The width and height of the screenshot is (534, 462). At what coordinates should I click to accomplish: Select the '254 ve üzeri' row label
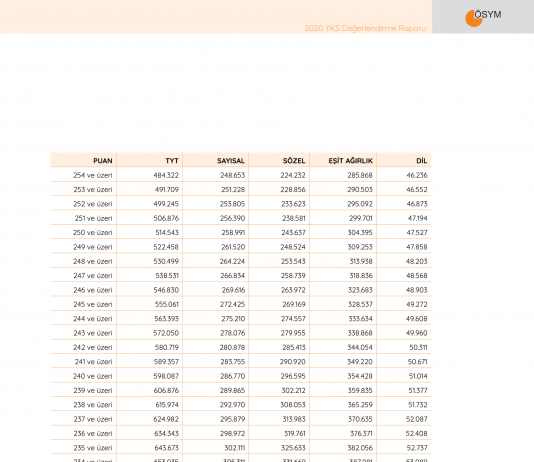tap(93, 175)
